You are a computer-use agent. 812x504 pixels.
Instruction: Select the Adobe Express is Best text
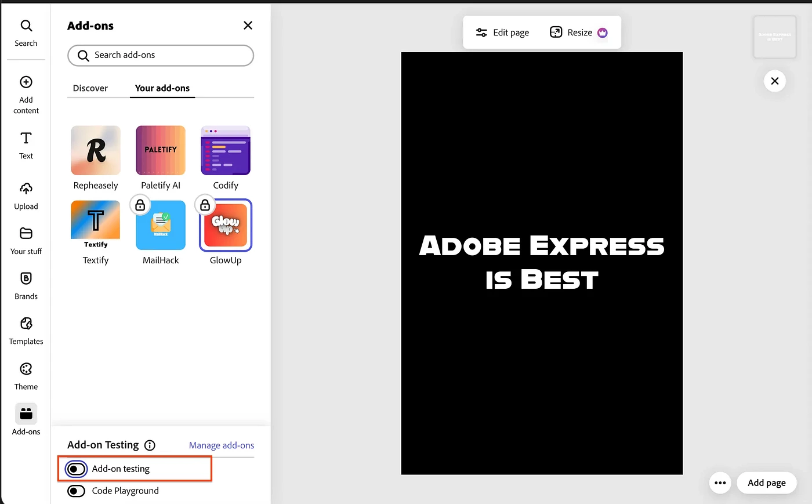[542, 262]
